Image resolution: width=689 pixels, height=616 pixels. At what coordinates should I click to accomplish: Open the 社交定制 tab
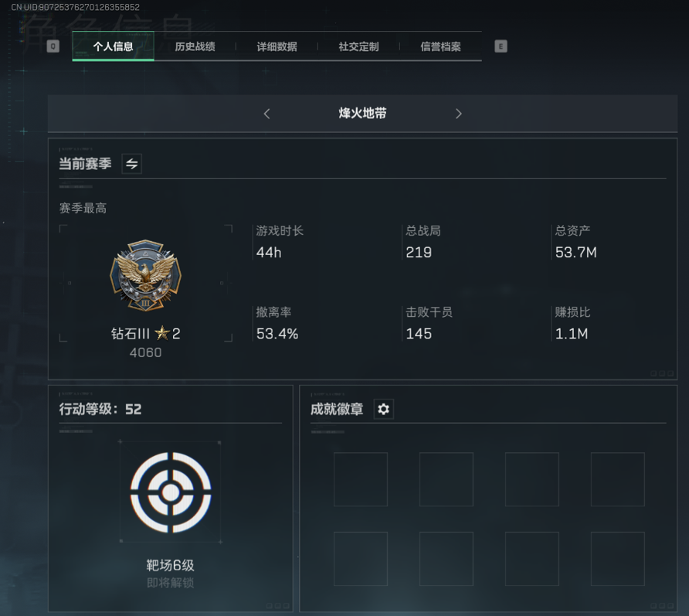(358, 46)
